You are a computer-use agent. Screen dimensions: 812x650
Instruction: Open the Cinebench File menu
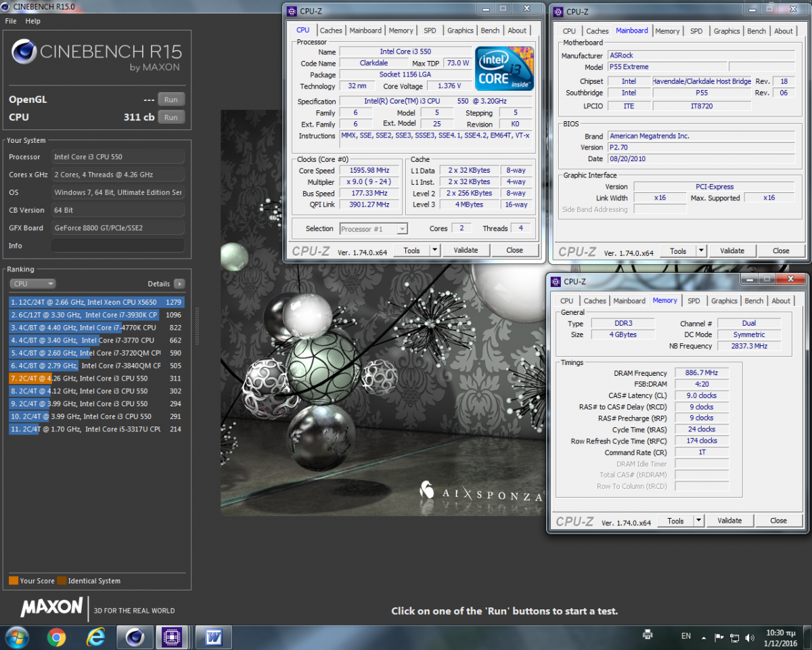coord(11,21)
